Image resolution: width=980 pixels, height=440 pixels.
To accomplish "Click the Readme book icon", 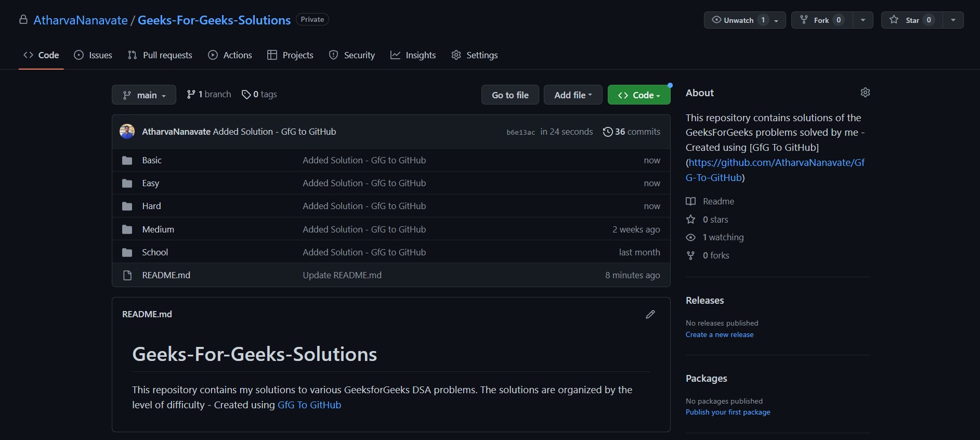I will [690, 201].
